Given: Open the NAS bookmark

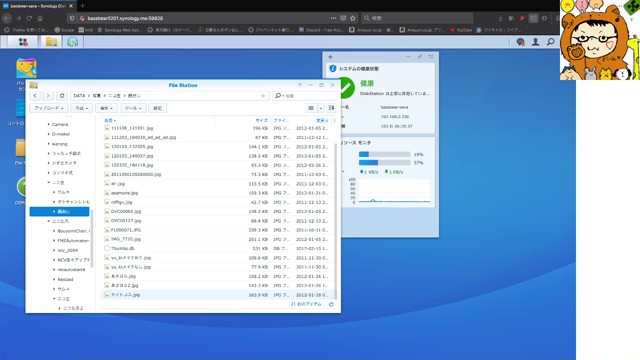Looking at the screenshot, I should click(x=86, y=30).
